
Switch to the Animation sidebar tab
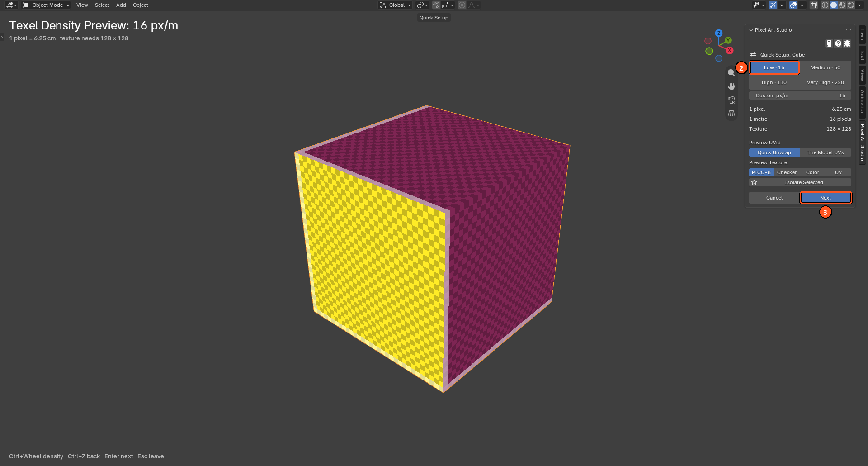pos(863,102)
